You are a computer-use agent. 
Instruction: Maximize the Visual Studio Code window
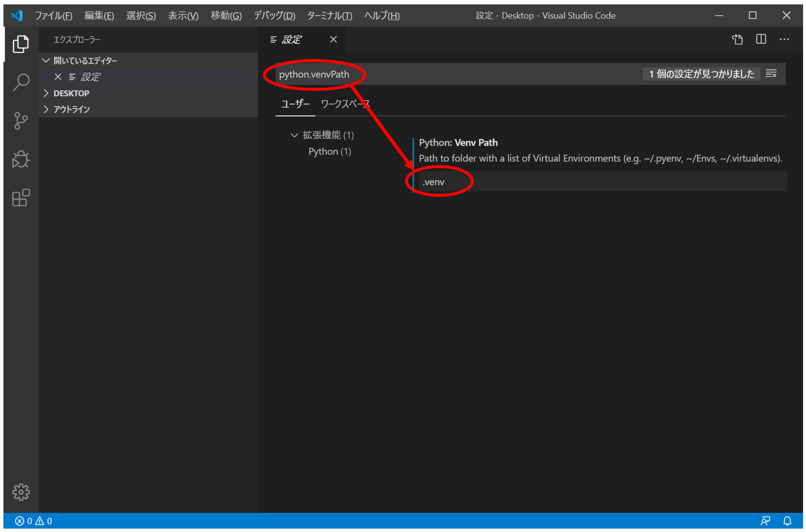click(753, 16)
